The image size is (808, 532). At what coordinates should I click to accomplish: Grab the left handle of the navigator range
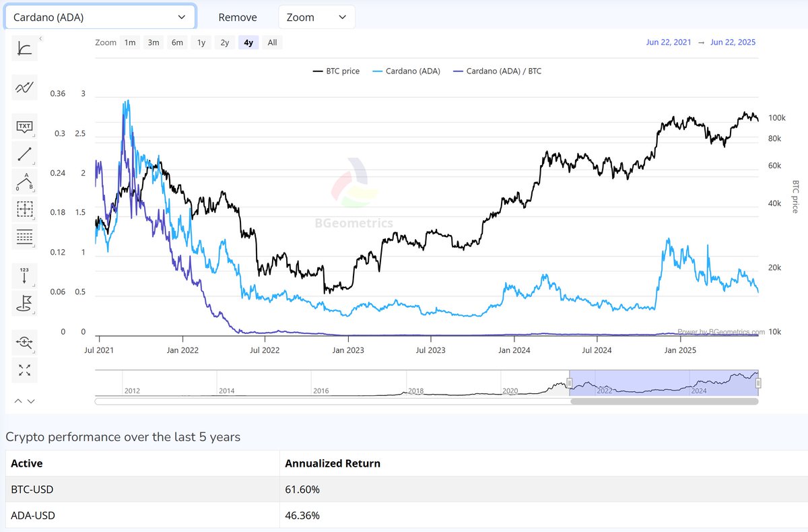569,383
